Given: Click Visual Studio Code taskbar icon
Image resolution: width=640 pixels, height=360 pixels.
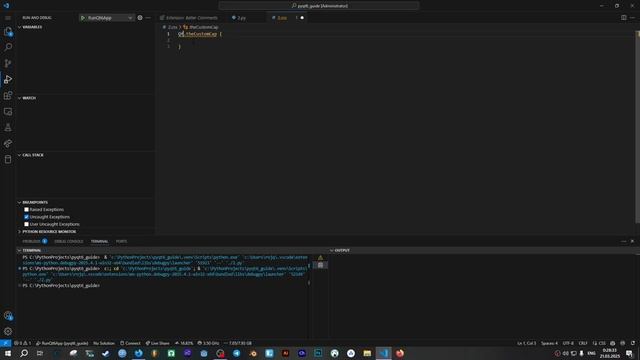Looking at the screenshot, I should (x=384, y=353).
